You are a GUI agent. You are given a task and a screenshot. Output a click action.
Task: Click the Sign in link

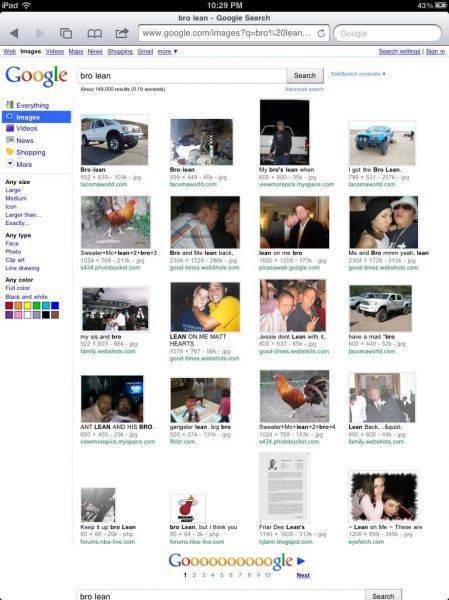tap(435, 52)
